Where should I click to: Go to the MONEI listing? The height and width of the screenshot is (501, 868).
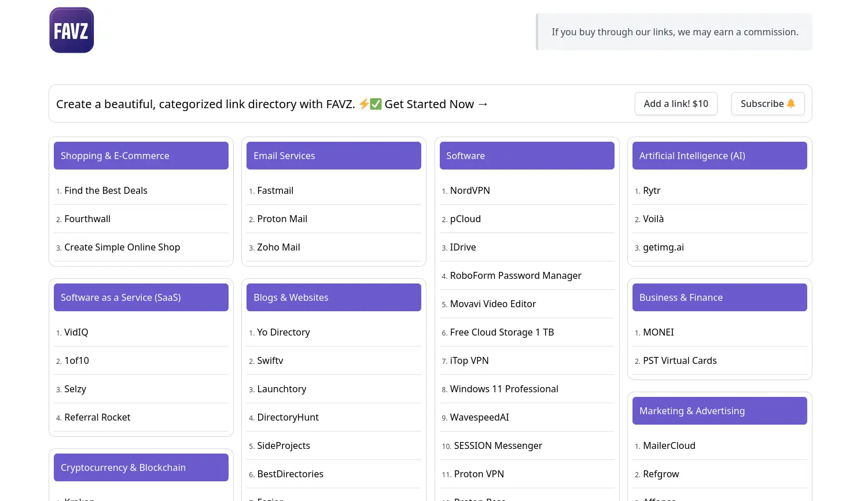click(659, 332)
